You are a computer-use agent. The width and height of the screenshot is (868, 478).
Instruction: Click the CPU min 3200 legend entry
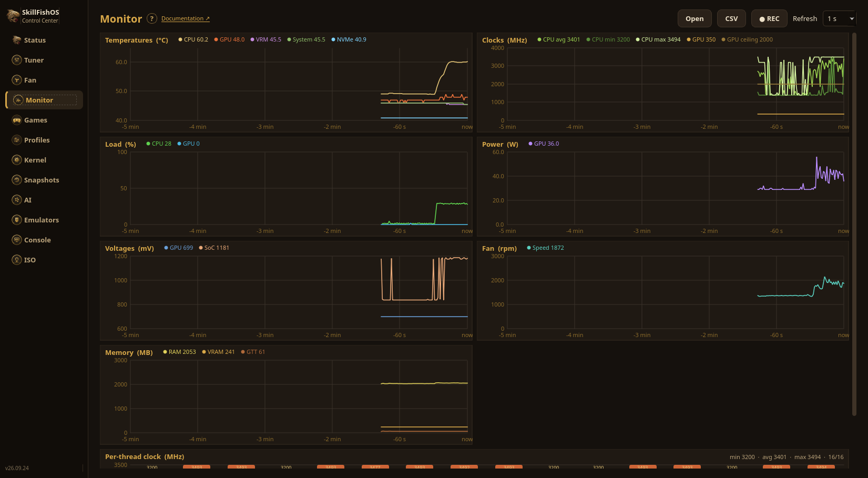608,39
